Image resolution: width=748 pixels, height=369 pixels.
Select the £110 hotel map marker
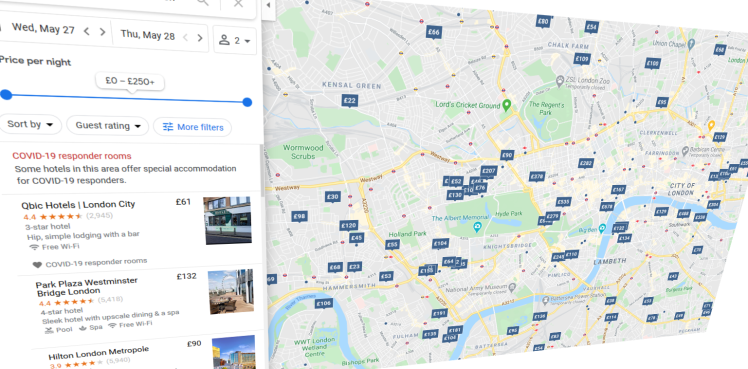click(x=571, y=254)
